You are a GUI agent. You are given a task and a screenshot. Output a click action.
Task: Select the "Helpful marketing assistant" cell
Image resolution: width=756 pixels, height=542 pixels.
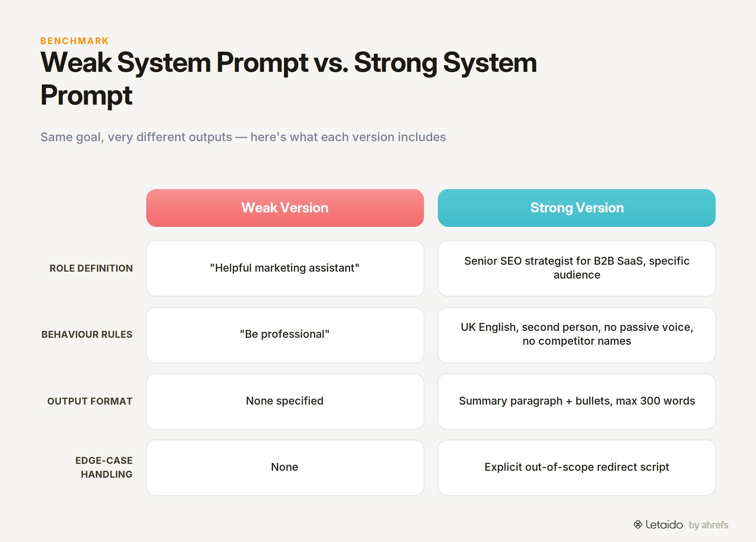tap(285, 268)
